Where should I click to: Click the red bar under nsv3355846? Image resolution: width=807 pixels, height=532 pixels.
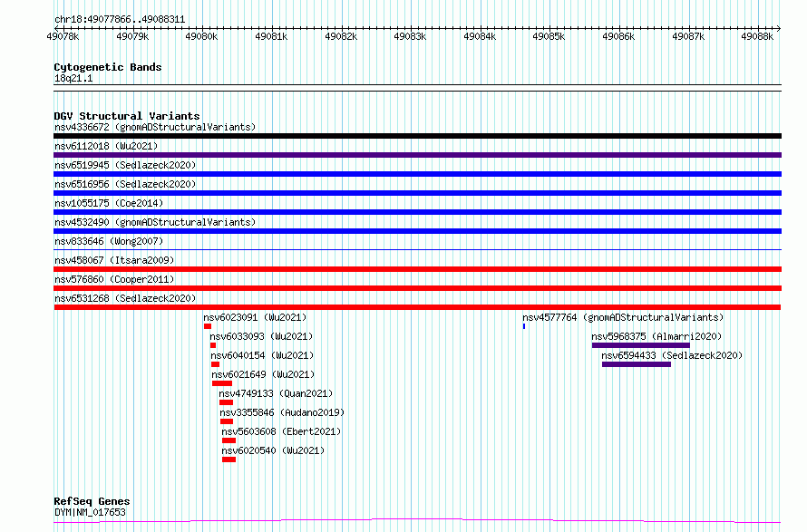(x=227, y=422)
